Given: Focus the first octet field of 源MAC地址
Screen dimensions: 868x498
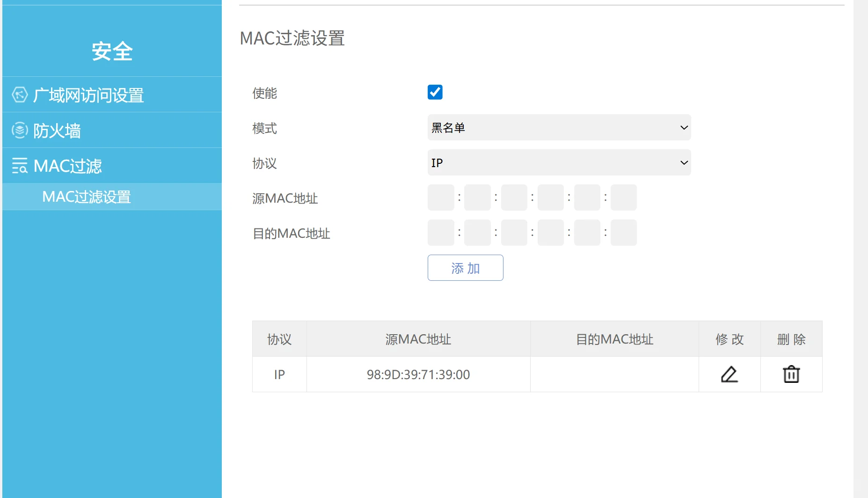Looking at the screenshot, I should (441, 198).
